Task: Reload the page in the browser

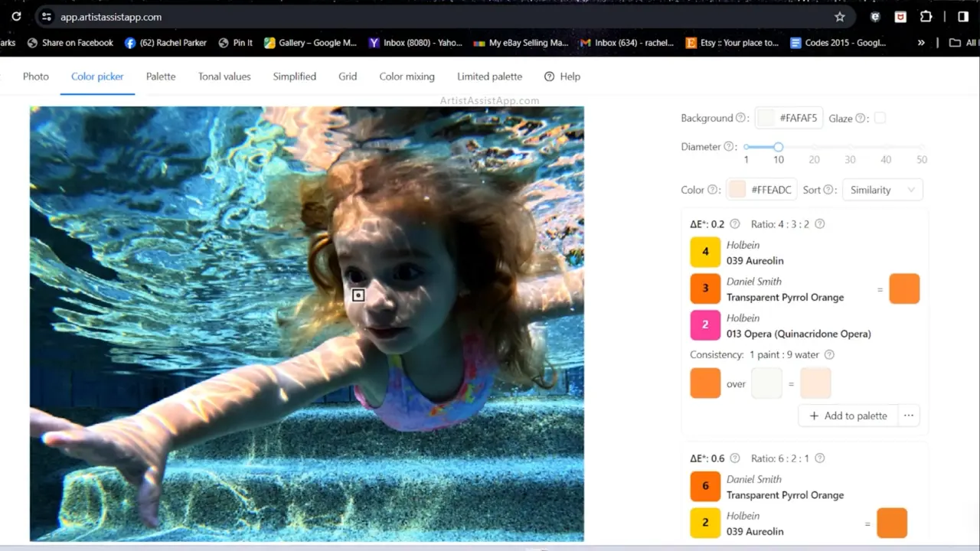Action: pyautogui.click(x=16, y=17)
